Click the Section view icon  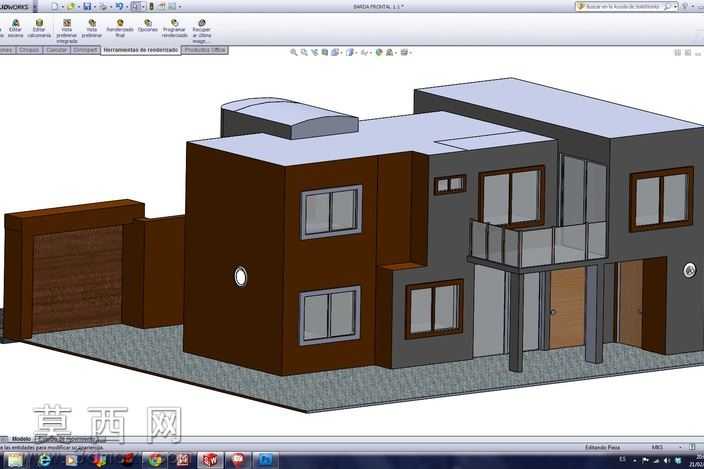pos(325,53)
